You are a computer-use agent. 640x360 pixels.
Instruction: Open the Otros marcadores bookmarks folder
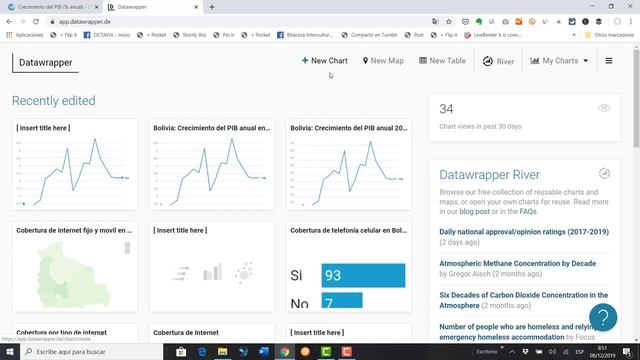pos(609,35)
